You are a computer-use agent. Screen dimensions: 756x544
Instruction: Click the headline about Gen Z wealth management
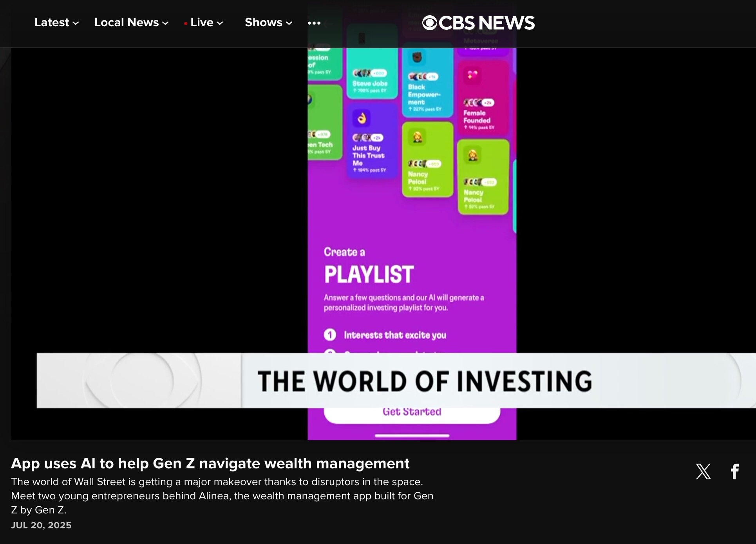[x=210, y=463]
